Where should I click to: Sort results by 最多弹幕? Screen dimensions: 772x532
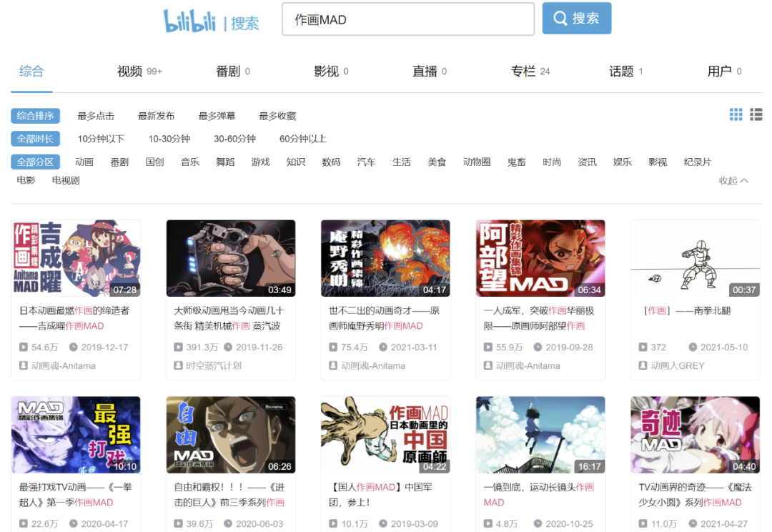point(217,116)
